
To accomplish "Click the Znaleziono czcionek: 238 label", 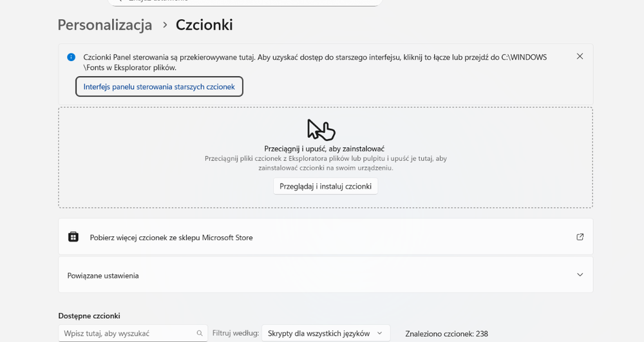I will [x=446, y=334].
